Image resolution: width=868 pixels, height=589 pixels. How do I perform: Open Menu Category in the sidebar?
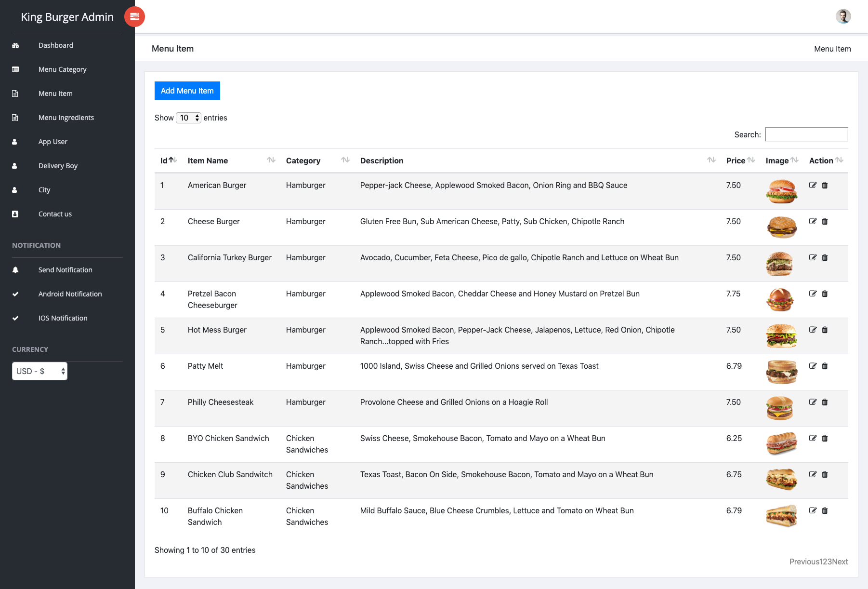[x=62, y=69]
